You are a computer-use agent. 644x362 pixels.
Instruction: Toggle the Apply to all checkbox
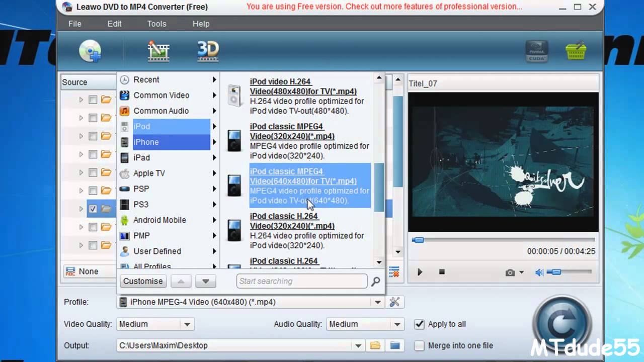click(419, 324)
